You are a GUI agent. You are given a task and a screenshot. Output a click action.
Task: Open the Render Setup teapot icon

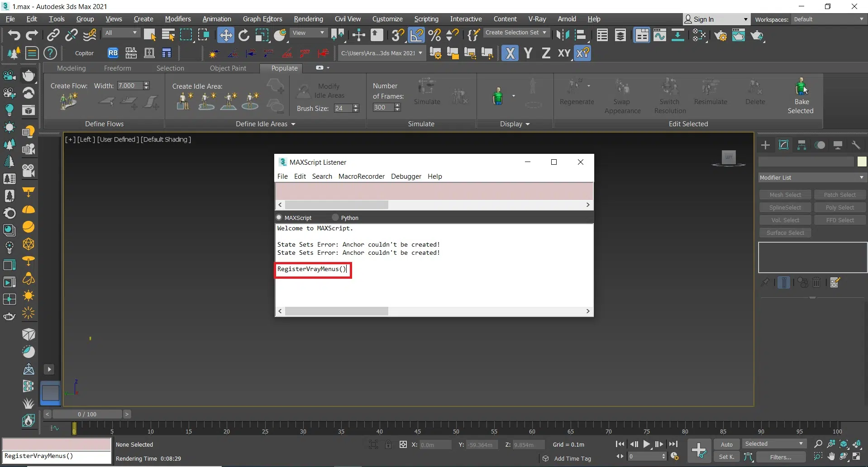point(721,35)
